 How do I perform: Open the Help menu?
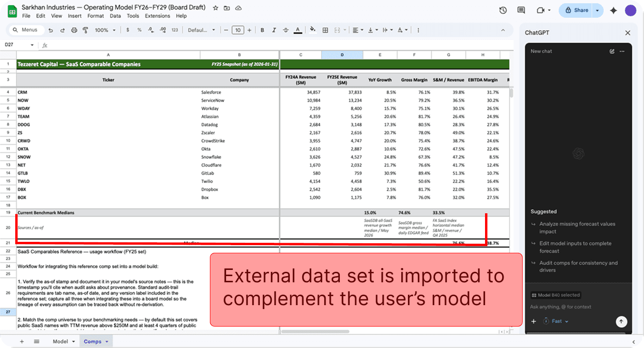pos(181,16)
